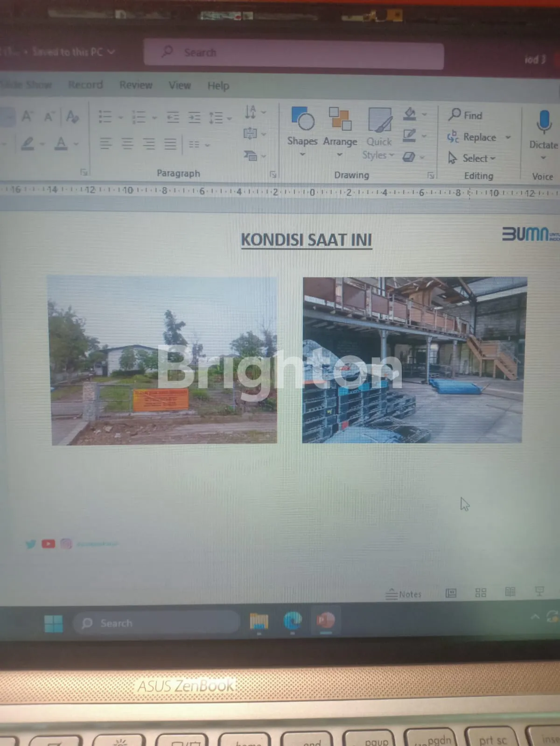Start slideshow from status bar icon
Viewport: 560px width, 746px height.
(539, 592)
